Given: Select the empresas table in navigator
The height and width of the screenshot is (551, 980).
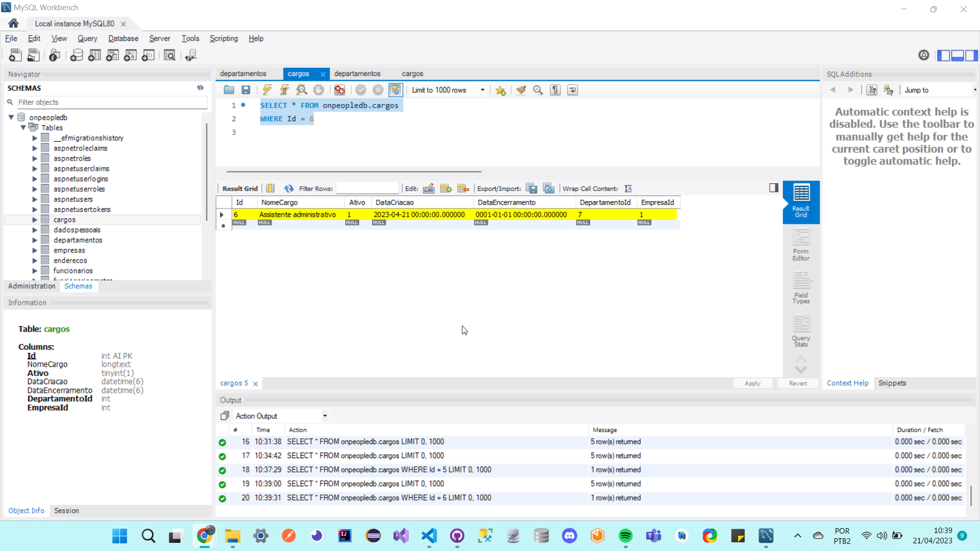Looking at the screenshot, I should (69, 251).
